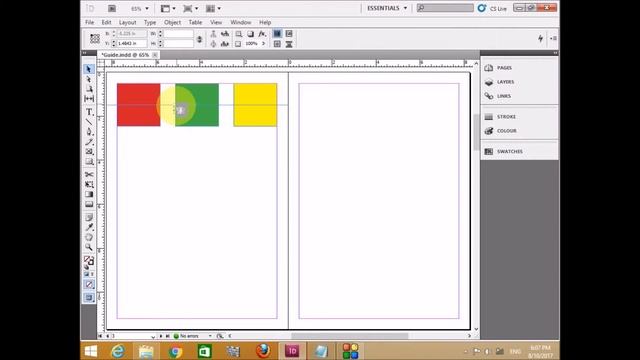Open the Layout menu

tap(127, 22)
